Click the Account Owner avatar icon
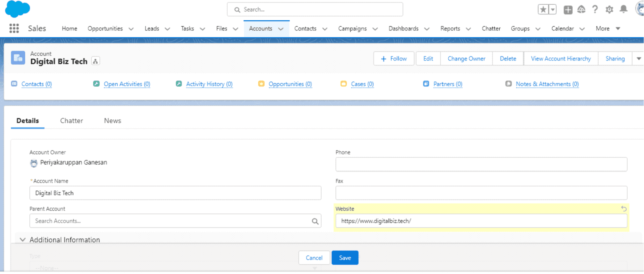This screenshot has width=644, height=274. 34,163
